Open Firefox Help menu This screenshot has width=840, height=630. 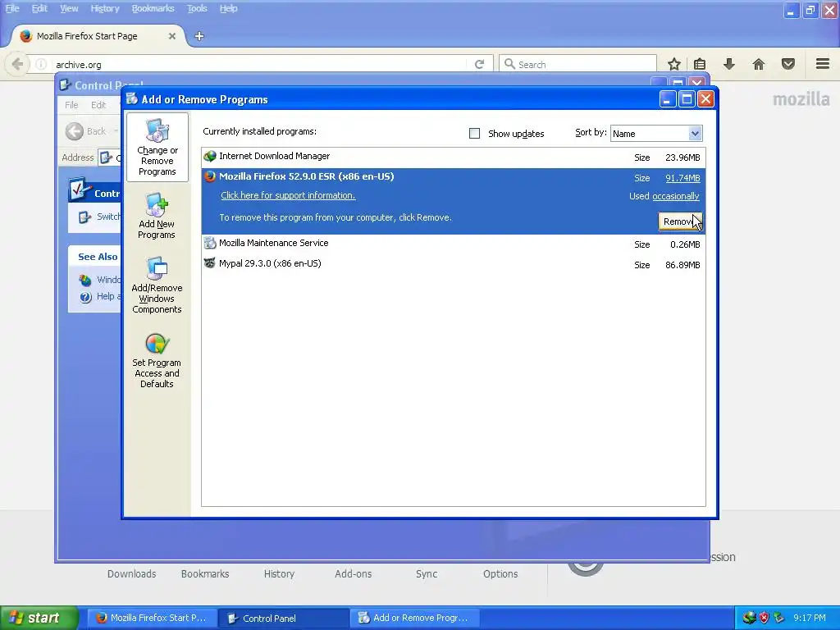(x=228, y=8)
